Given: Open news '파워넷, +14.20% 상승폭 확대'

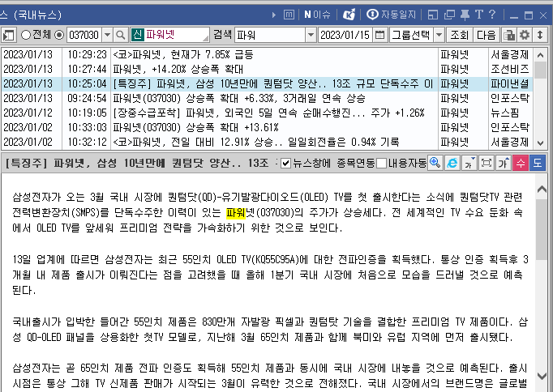Looking at the screenshot, I should 178,69.
